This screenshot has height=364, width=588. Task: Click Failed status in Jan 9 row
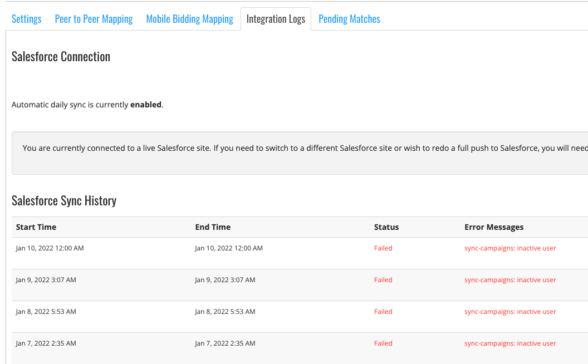[383, 280]
